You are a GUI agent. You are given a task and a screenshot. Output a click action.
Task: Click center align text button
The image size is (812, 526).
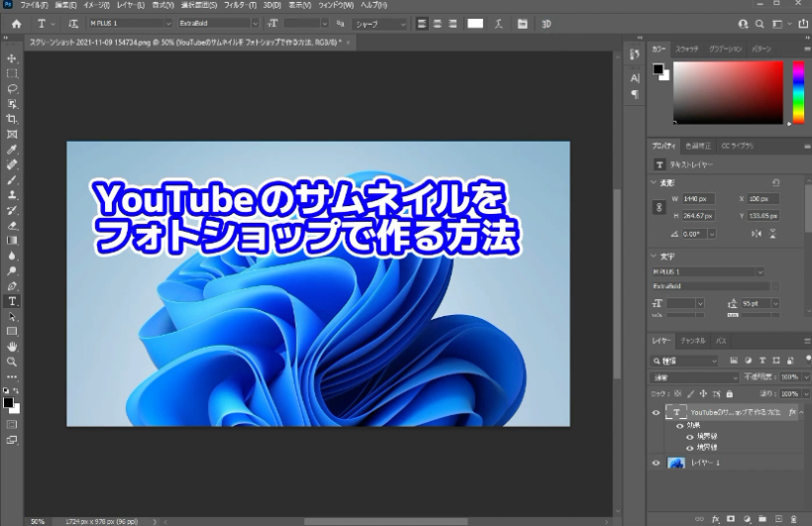(437, 24)
